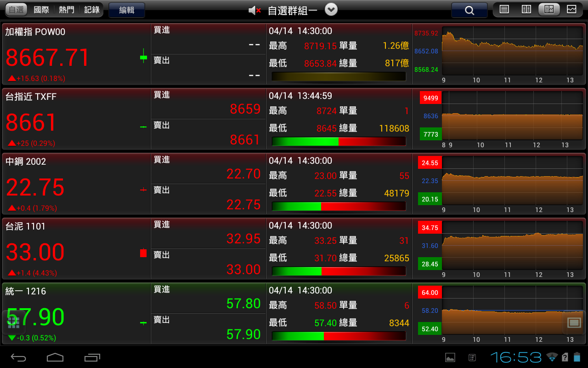The height and width of the screenshot is (368, 588).
Task: Open the picture notification icon
Action: click(x=450, y=357)
